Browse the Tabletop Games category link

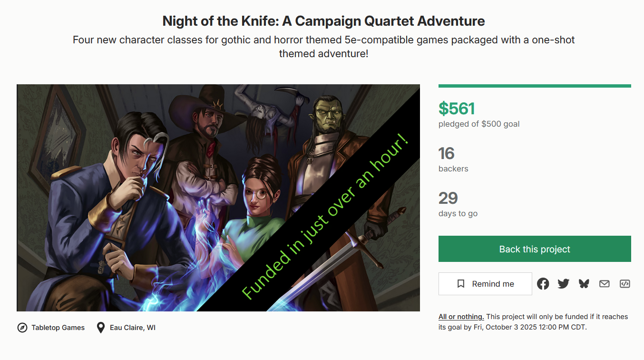[58, 328]
